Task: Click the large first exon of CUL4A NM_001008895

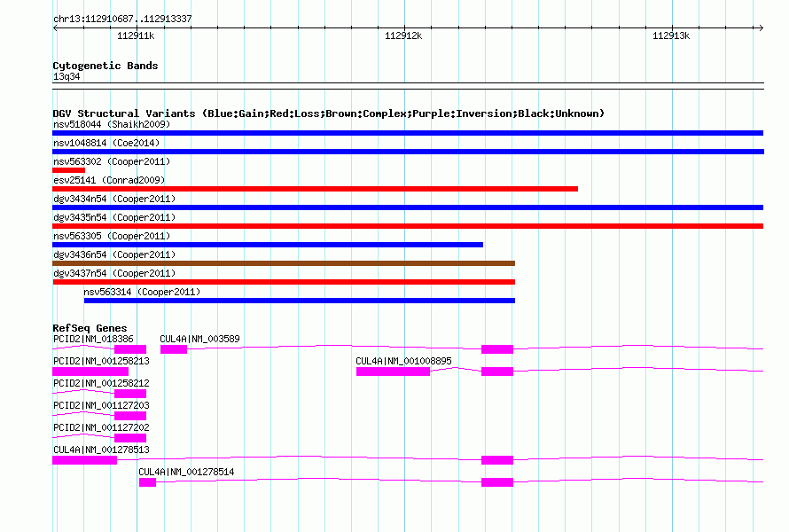Action: point(393,372)
